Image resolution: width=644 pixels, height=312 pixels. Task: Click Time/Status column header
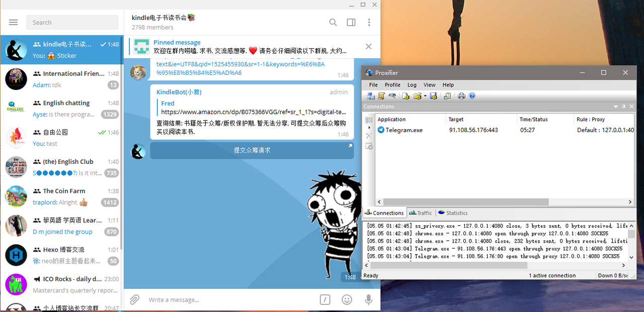pos(545,120)
